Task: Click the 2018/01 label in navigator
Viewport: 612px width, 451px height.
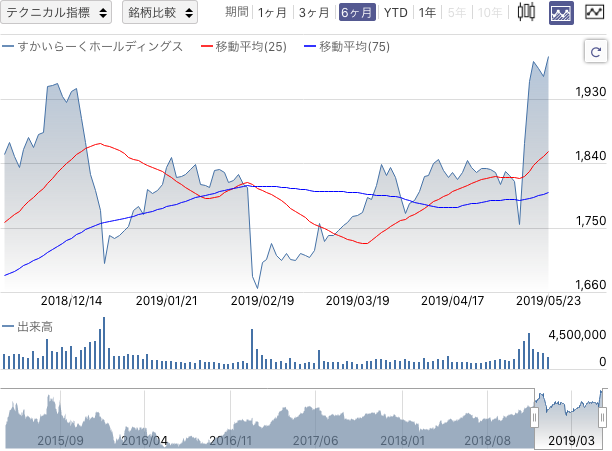Action: click(x=402, y=441)
